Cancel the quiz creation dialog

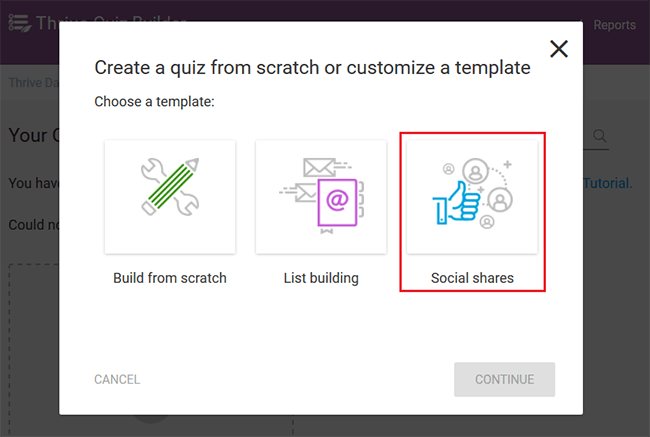[117, 379]
